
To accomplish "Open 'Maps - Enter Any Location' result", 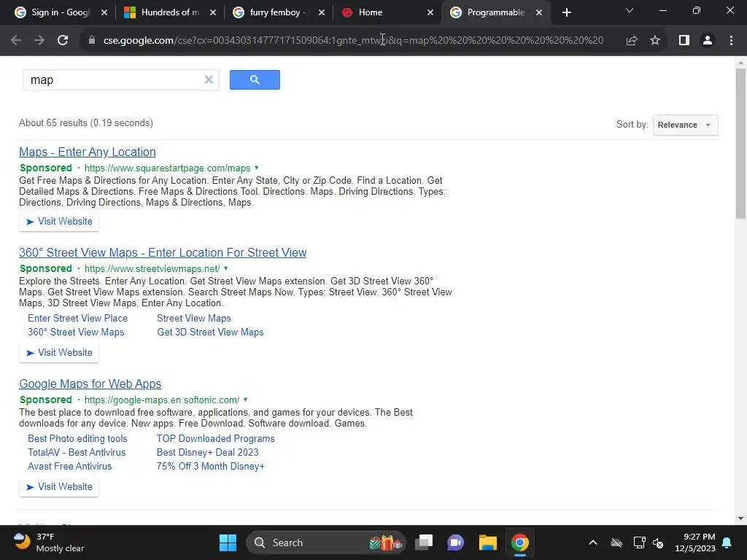I will click(x=88, y=152).
